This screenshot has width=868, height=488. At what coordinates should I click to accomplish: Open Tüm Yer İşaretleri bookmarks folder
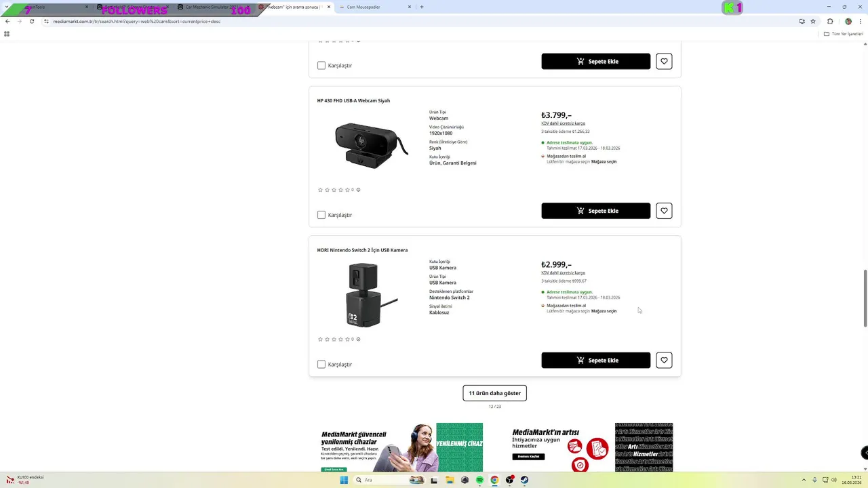(x=844, y=34)
